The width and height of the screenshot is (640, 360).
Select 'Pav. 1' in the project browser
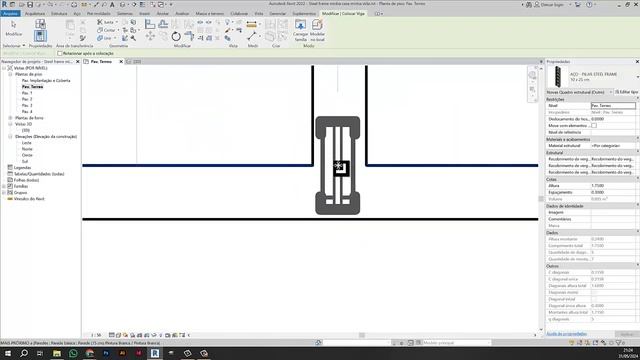pos(27,93)
